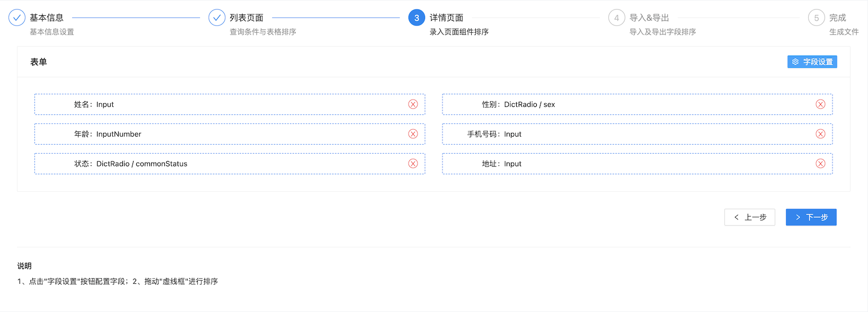Select the 状态 DictRadio commonStatus box
This screenshot has height=312, width=868.
point(229,164)
